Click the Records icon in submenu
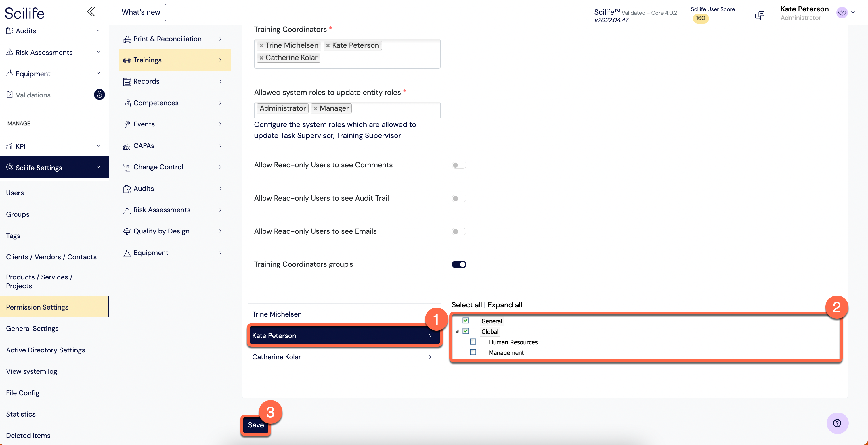 (x=127, y=82)
